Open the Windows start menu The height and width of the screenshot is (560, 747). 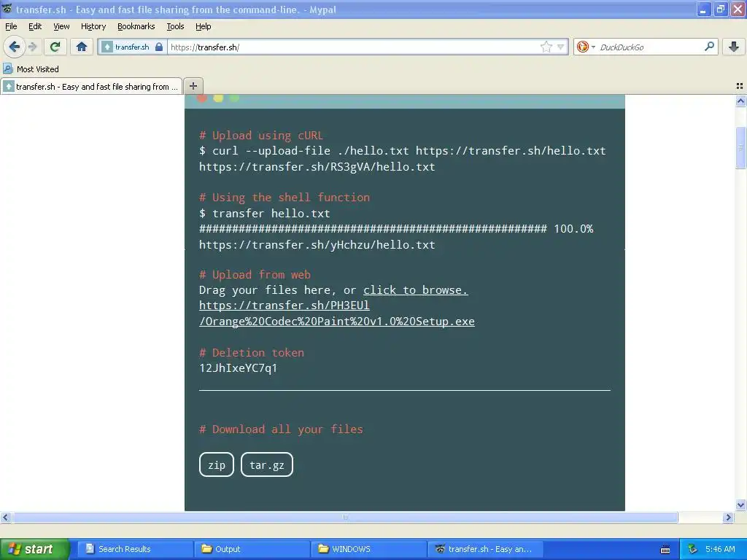click(x=34, y=549)
